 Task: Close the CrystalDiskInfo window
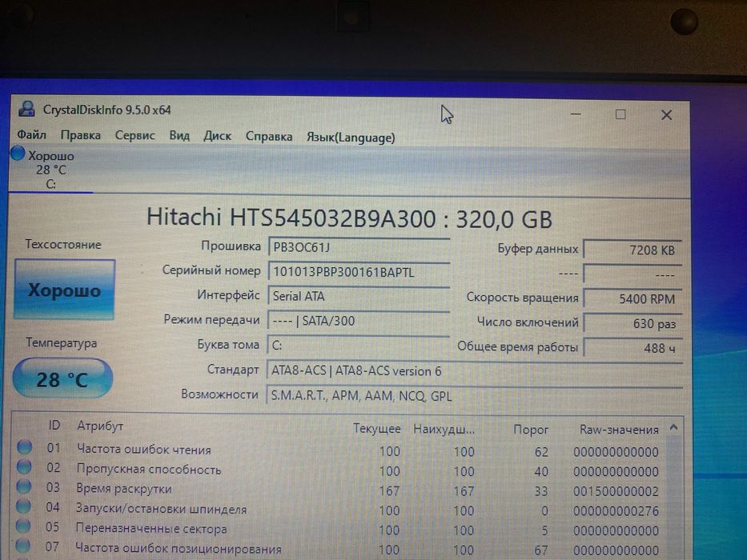[666, 114]
